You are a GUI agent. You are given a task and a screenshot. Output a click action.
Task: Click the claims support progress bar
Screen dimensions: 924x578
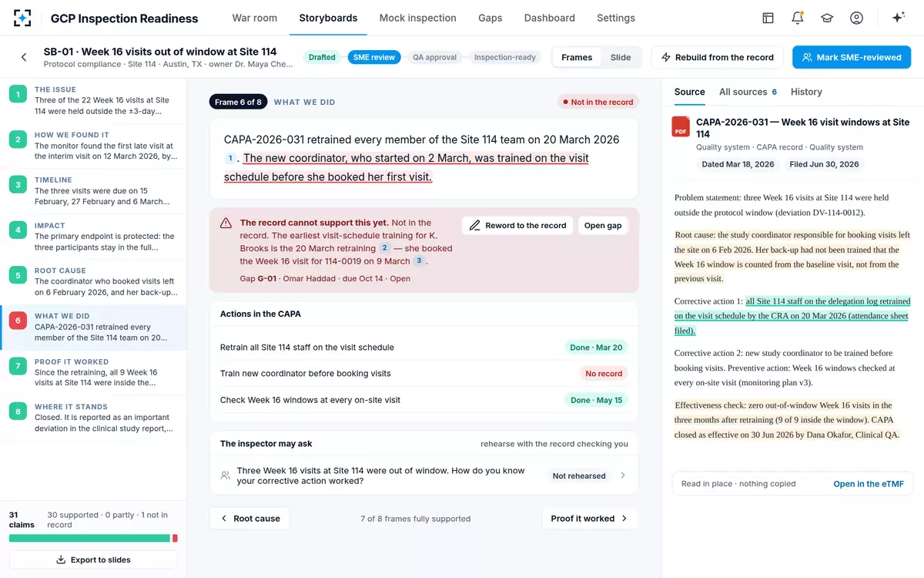point(93,538)
